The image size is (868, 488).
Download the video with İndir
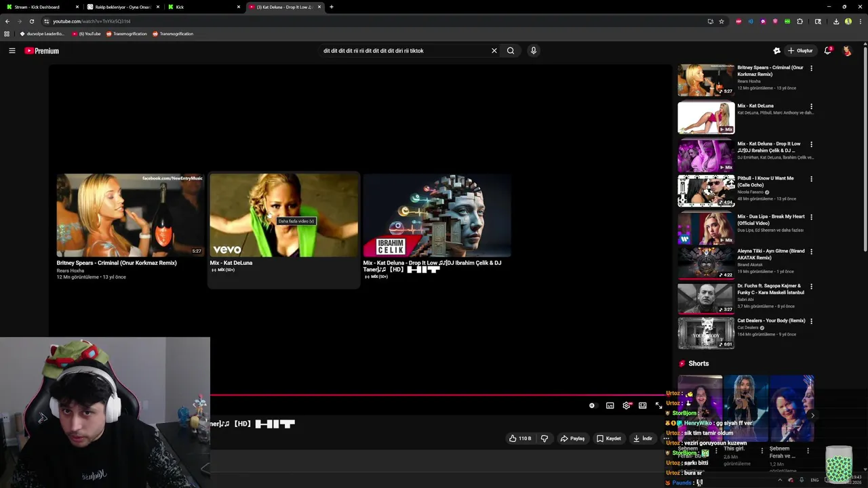pyautogui.click(x=642, y=439)
